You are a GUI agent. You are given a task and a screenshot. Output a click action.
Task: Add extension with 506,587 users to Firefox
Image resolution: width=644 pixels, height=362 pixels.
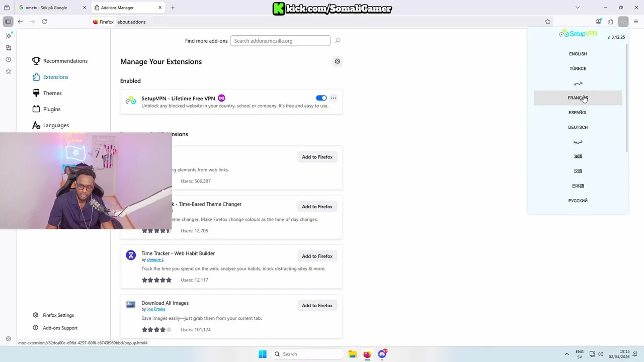click(317, 157)
